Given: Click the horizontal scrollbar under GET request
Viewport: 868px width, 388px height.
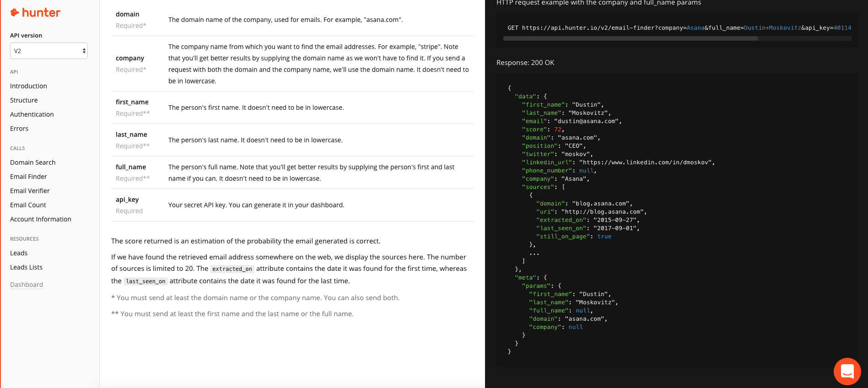Looking at the screenshot, I should pos(631,39).
